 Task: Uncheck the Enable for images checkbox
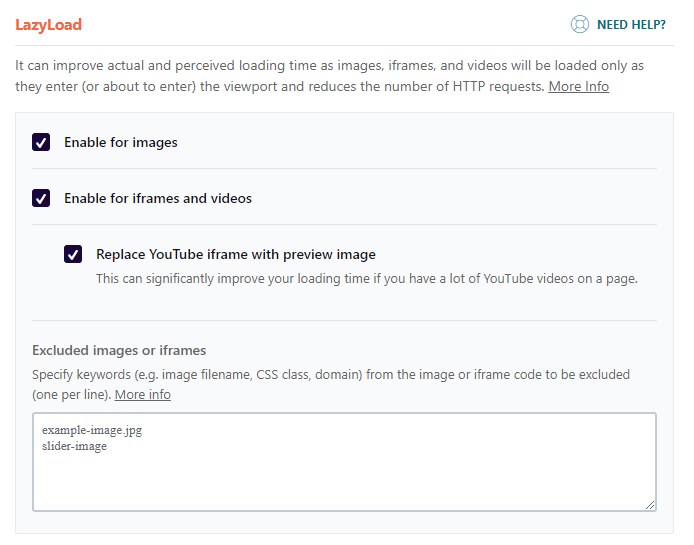41,142
